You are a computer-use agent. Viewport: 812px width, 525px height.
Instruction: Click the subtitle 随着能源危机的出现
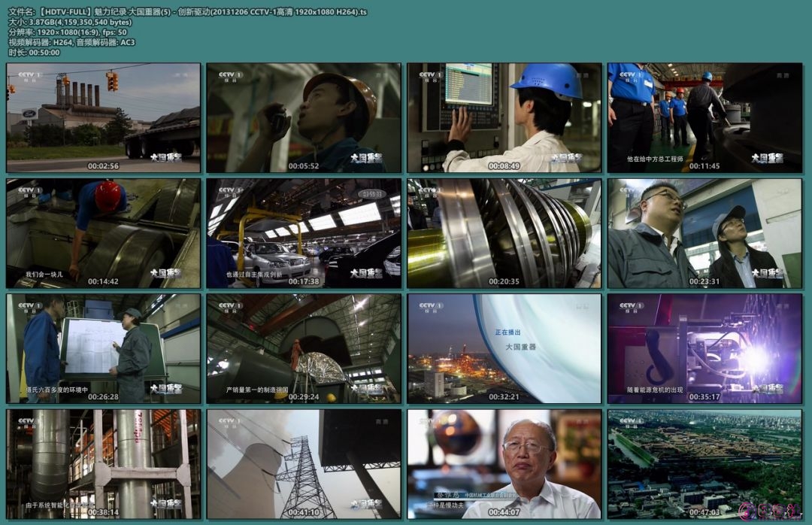pos(655,390)
